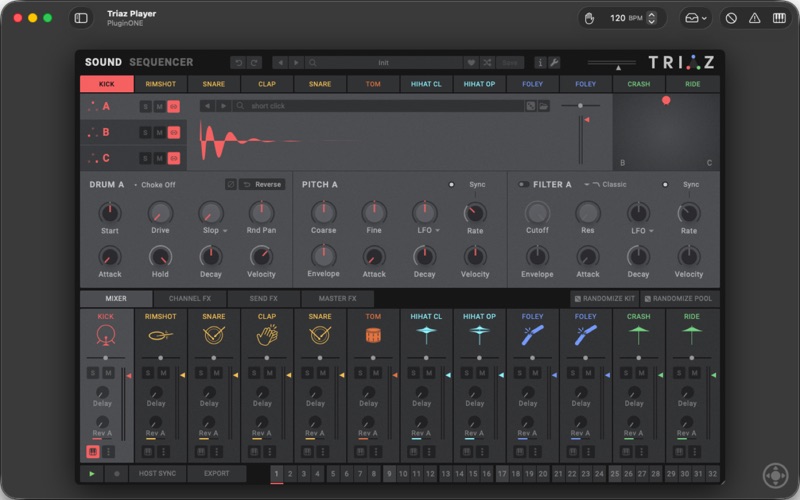Click the warning triangle icon in title bar

click(755, 18)
